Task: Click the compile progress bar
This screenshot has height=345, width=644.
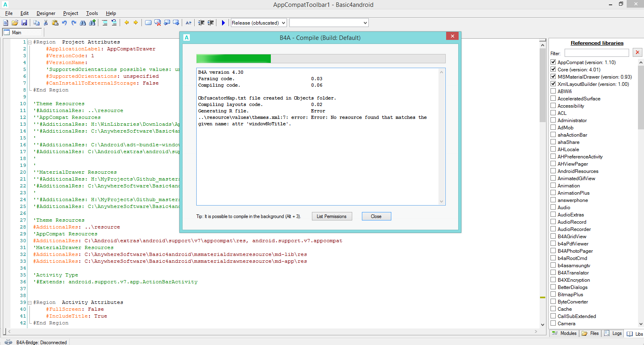Action: [321, 59]
